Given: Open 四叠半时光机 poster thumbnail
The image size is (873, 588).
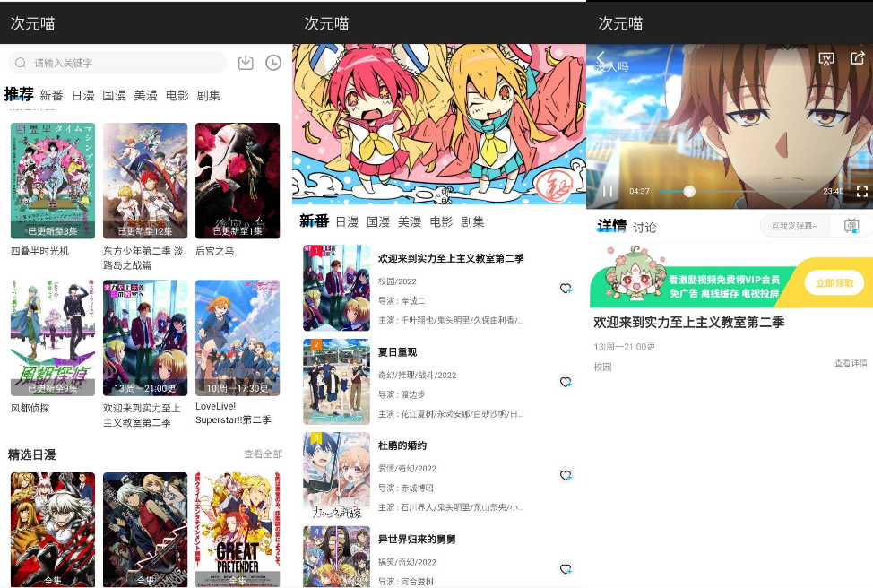Looking at the screenshot, I should tap(53, 181).
